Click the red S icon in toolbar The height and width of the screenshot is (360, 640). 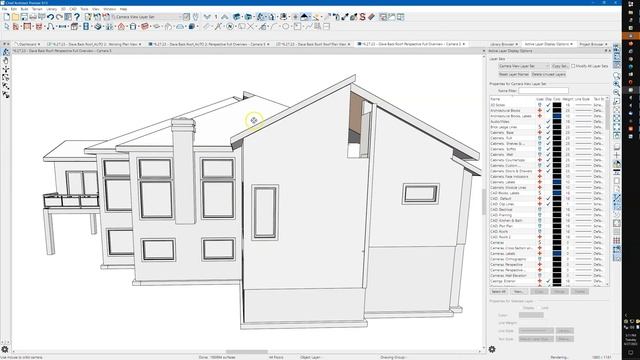click(x=362, y=17)
